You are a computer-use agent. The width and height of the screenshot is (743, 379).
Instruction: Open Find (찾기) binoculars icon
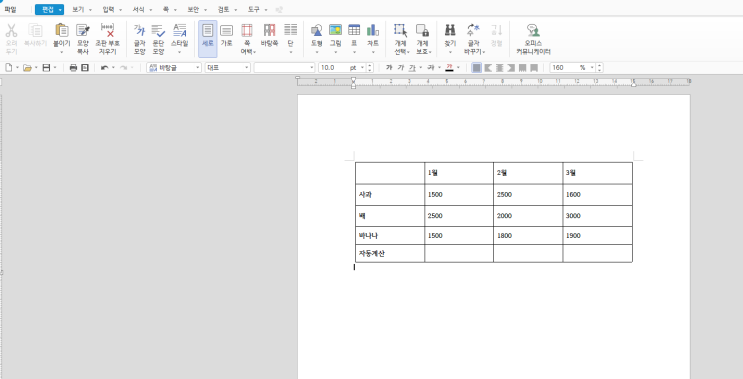pyautogui.click(x=450, y=30)
